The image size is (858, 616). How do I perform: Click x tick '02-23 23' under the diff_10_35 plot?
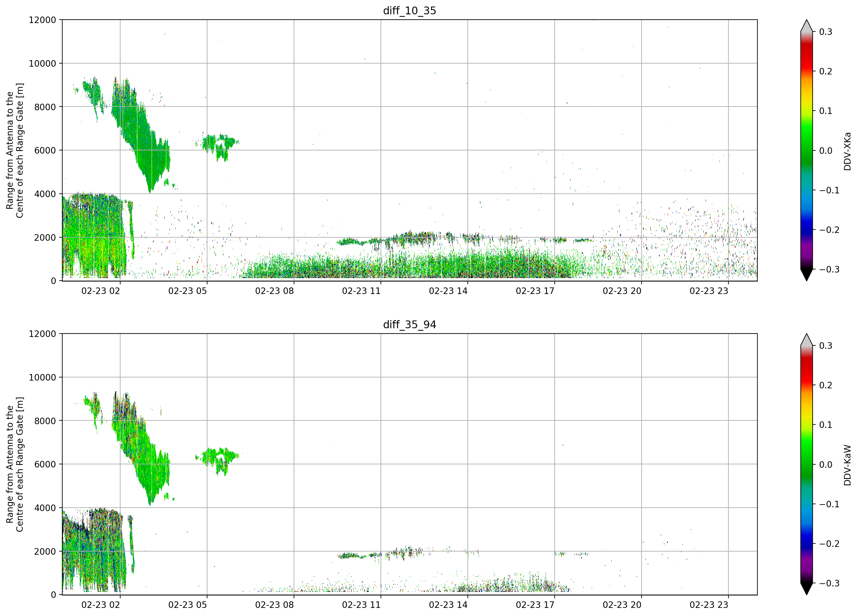[709, 291]
